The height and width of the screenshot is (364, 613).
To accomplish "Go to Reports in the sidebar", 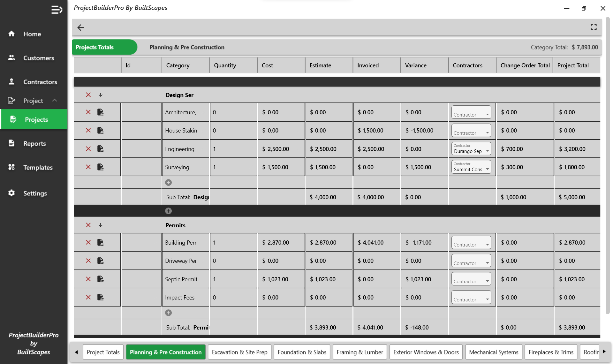I will (34, 143).
